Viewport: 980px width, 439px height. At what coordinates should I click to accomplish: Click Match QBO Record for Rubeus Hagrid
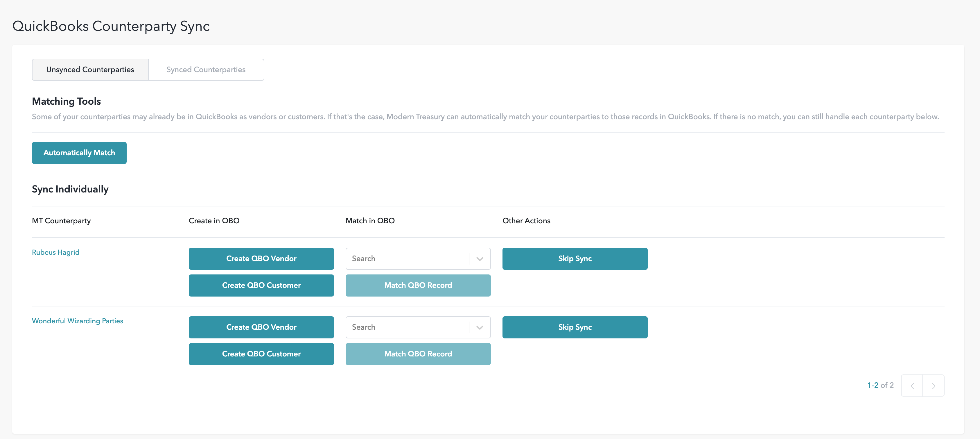tap(418, 285)
